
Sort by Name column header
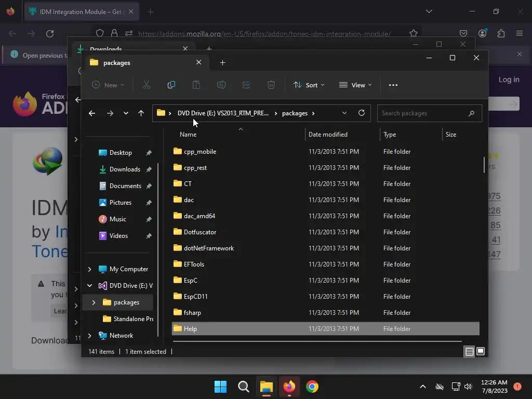point(188,135)
